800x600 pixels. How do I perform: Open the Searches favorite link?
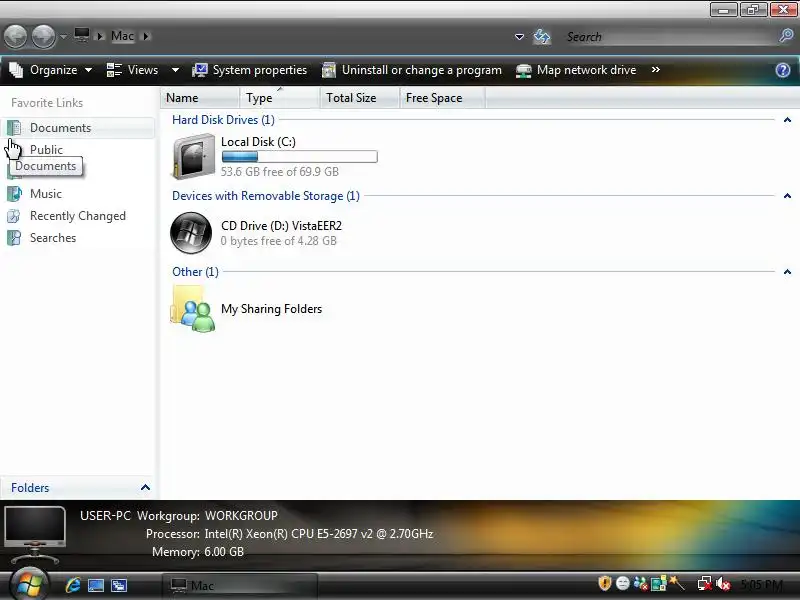pyautogui.click(x=53, y=238)
